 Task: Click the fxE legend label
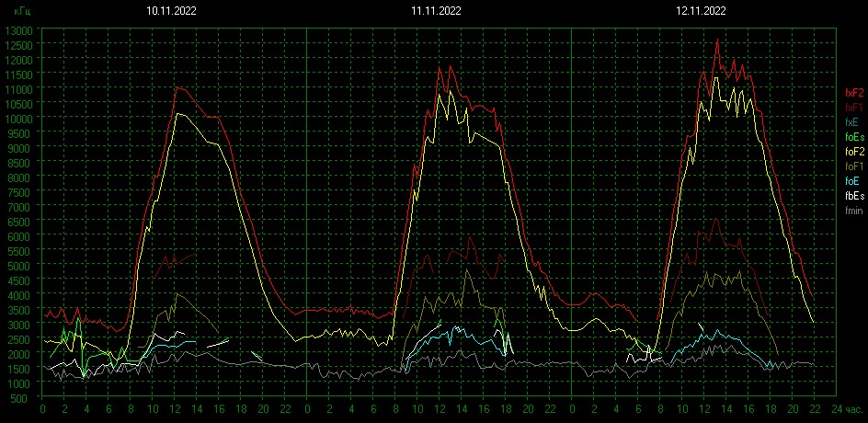(852, 122)
